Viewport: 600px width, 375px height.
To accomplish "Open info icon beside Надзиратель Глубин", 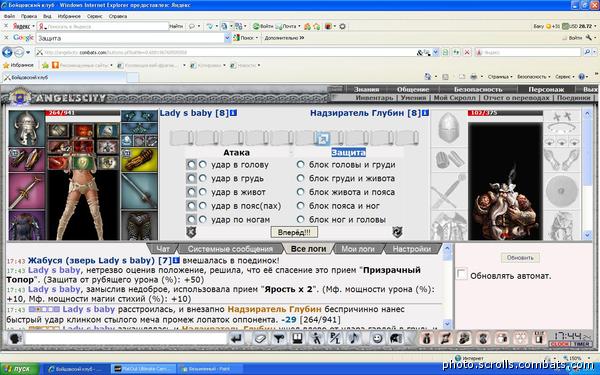I will [x=425, y=113].
